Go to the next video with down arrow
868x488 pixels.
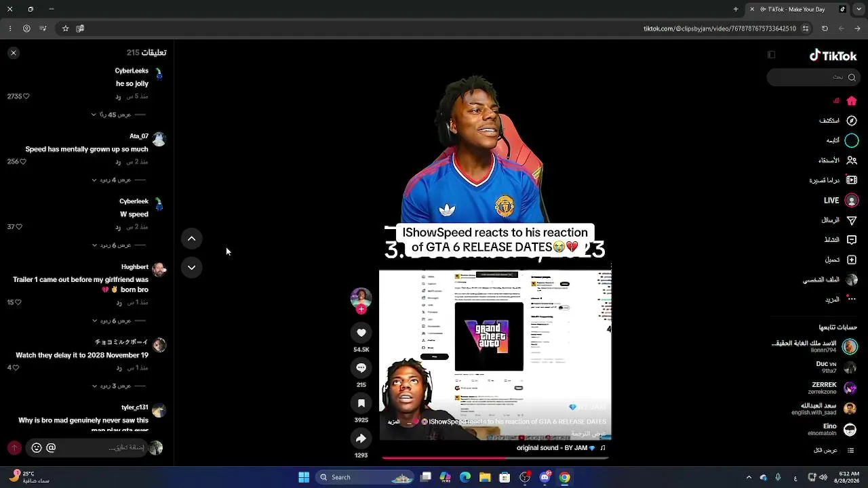(191, 268)
